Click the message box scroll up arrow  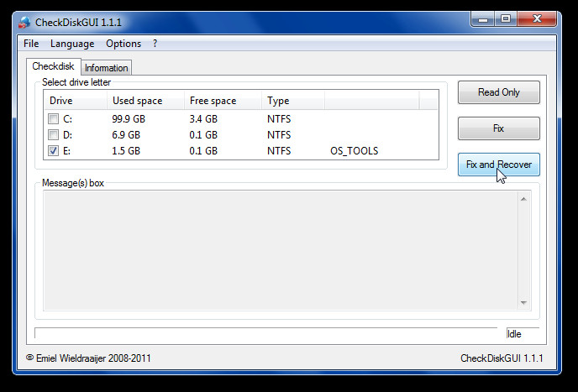click(523, 199)
